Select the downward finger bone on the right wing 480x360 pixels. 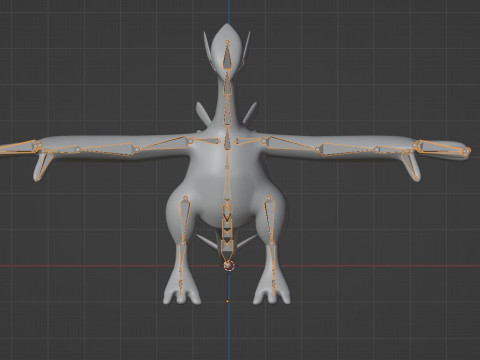410,165
